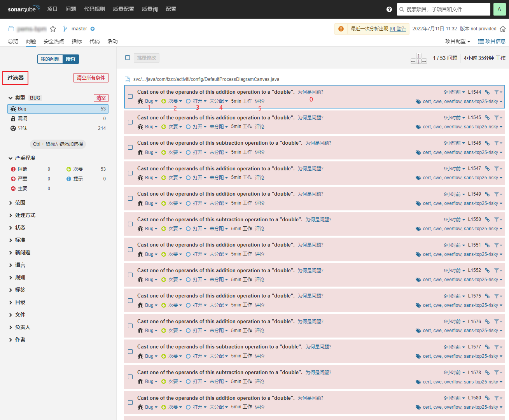Copy the permalink icon for issue L1545
This screenshot has width=509, height=420.
click(x=487, y=117)
